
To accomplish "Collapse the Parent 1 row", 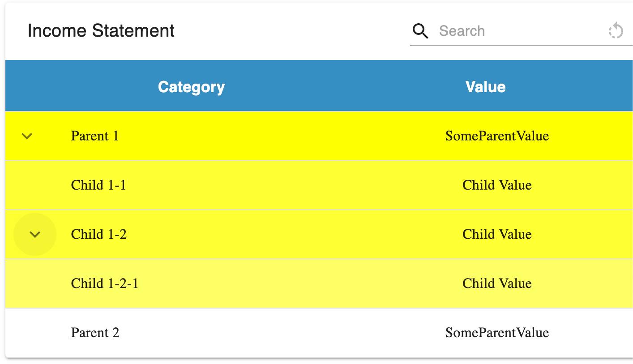I will click(x=27, y=136).
